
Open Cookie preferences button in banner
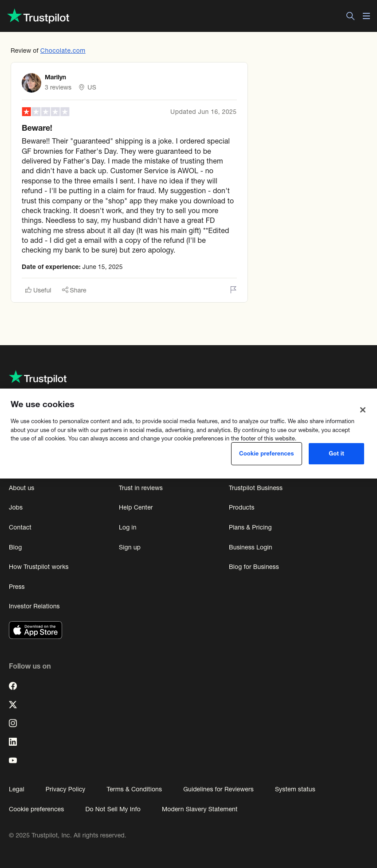pyautogui.click(x=267, y=454)
